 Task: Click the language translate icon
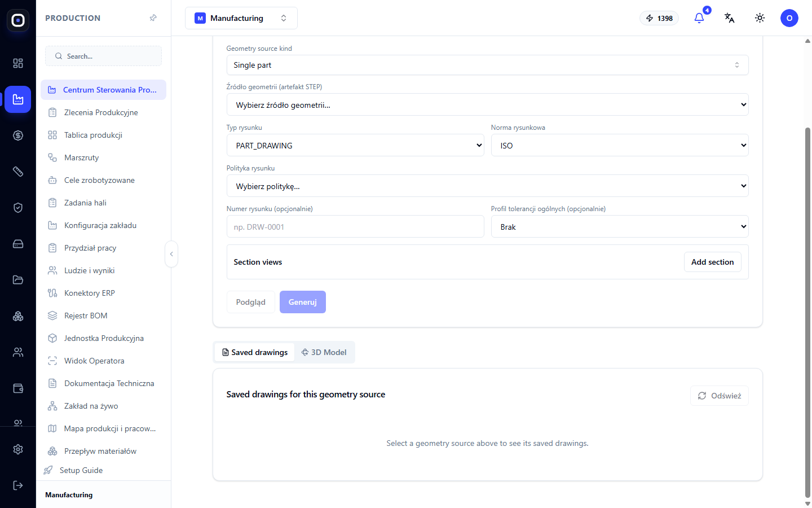[730, 18]
